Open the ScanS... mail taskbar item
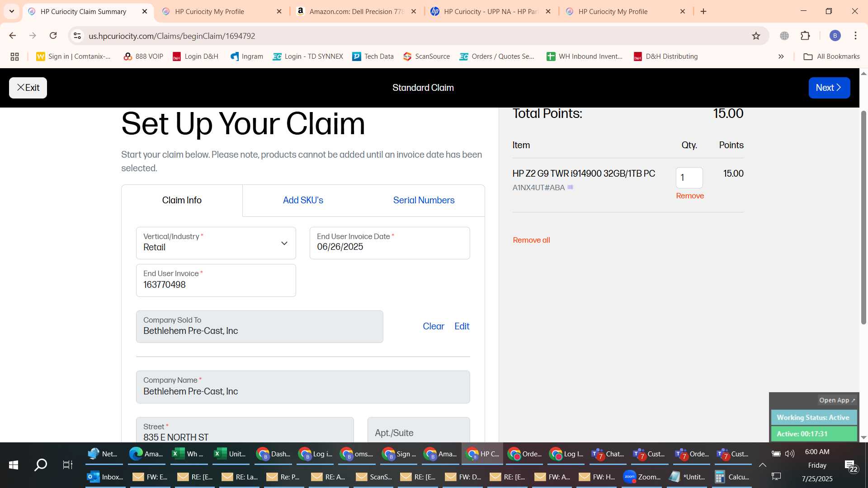The width and height of the screenshot is (868, 488). 373,477
